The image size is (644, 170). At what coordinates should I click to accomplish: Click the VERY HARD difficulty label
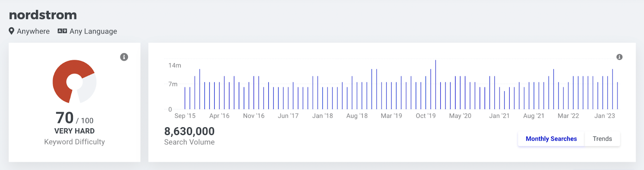click(74, 131)
